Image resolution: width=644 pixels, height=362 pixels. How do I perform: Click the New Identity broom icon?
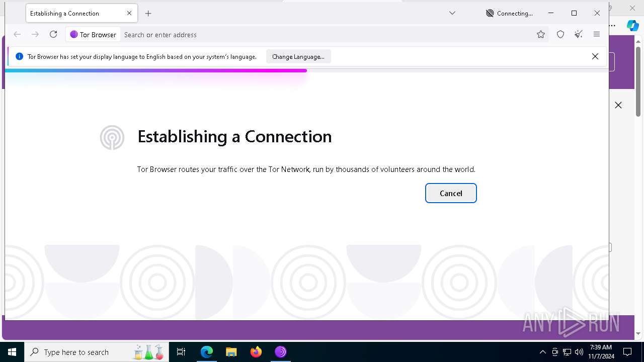[x=579, y=34]
